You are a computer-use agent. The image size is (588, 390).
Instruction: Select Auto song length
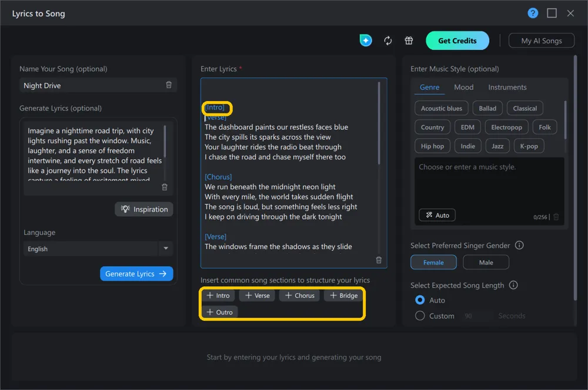(x=420, y=300)
